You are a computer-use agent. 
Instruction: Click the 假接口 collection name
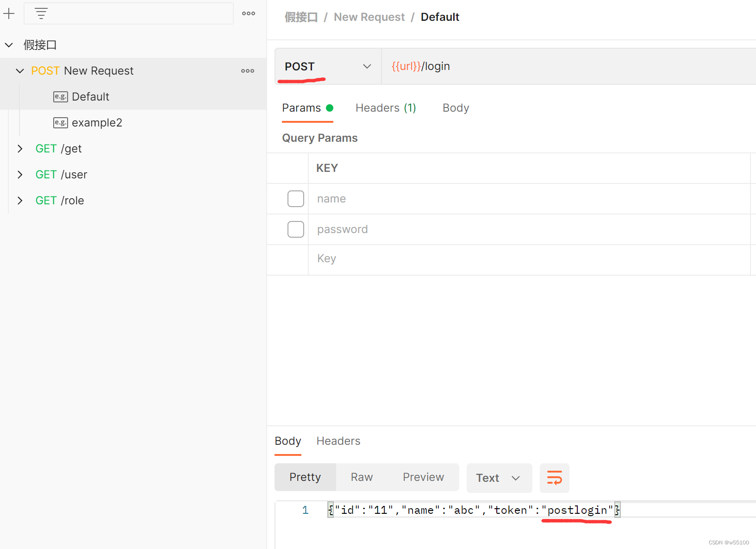40,45
